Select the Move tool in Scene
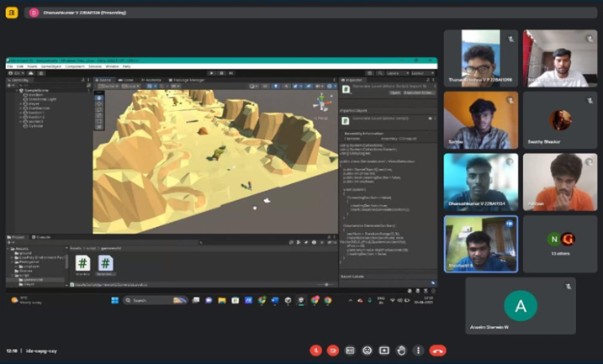 coord(99,103)
